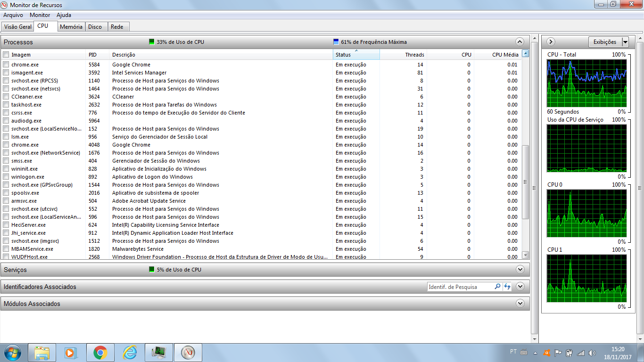The width and height of the screenshot is (644, 362).
Task: Check the select-all Imagem header checkbox
Action: pos(6,55)
